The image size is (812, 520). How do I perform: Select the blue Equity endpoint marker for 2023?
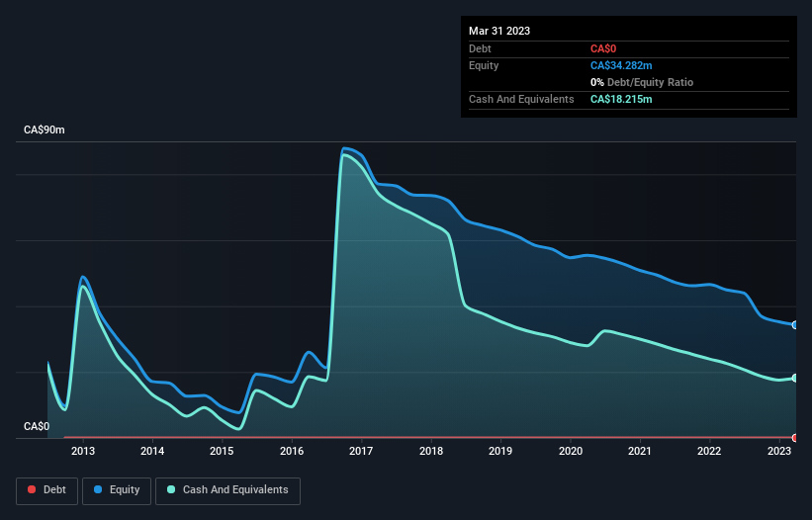[795, 325]
